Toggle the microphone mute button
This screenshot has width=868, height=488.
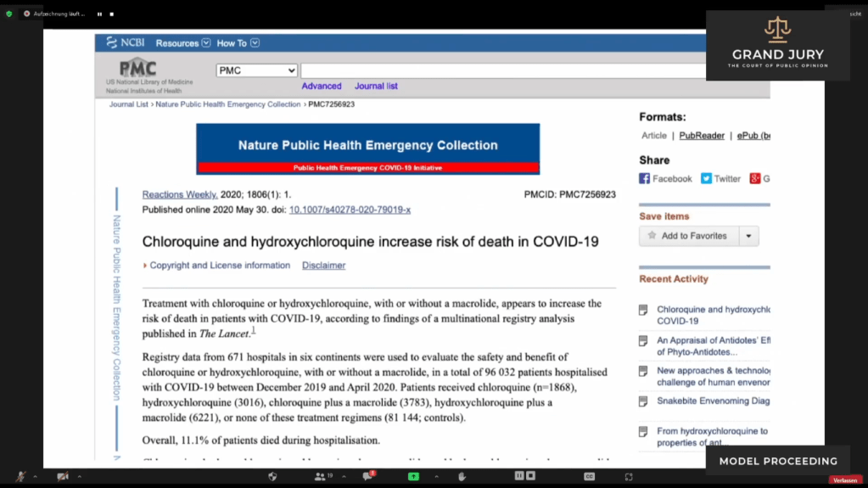pyautogui.click(x=20, y=477)
